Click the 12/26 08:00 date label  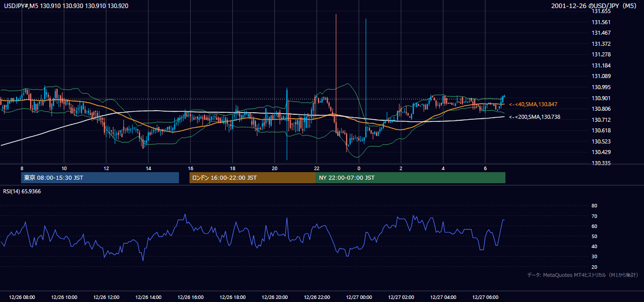coord(22,297)
